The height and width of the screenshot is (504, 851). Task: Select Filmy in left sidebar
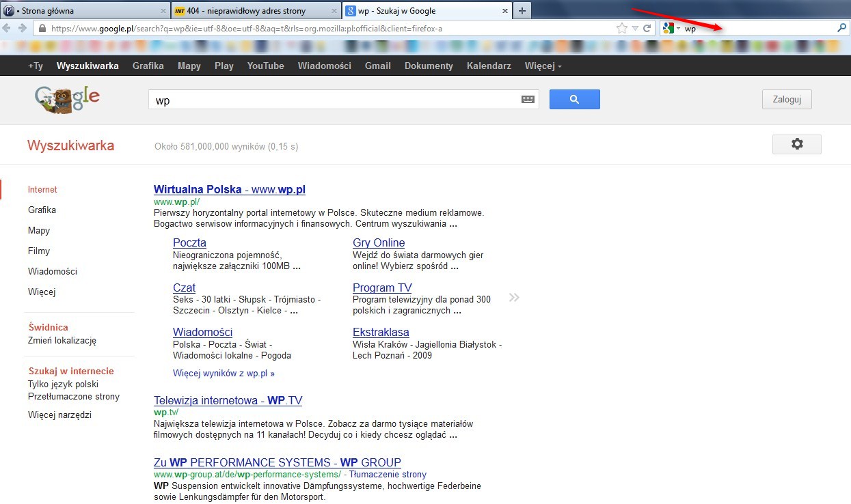pos(39,251)
